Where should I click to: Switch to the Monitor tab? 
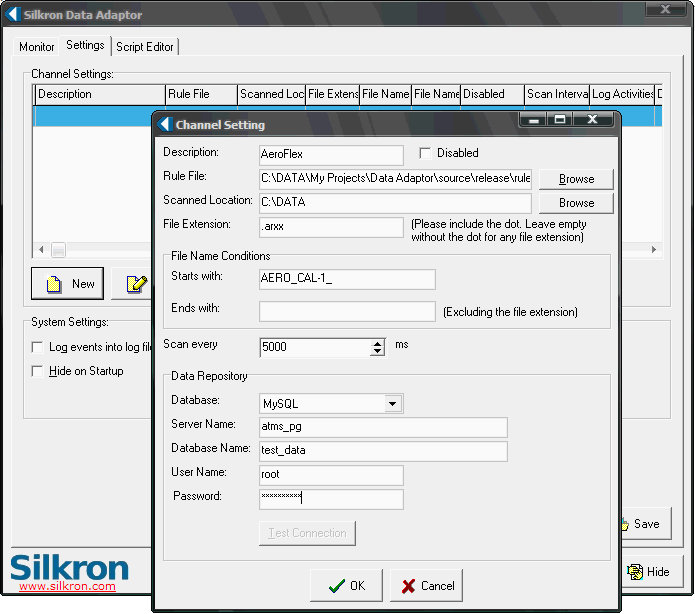coord(36,47)
